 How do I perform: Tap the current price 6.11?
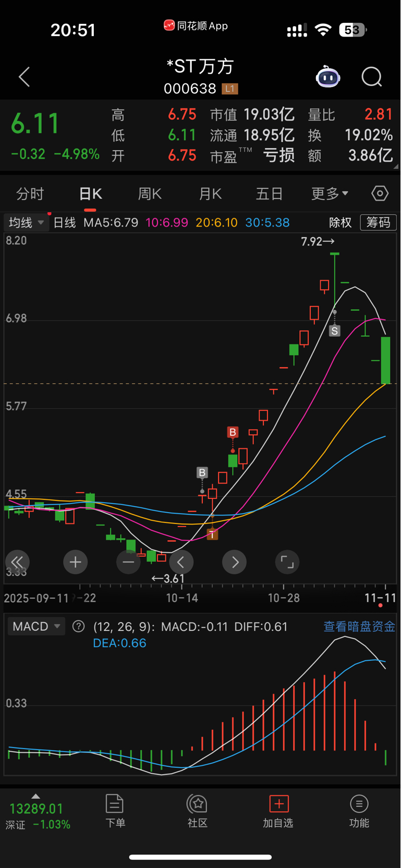[35, 124]
